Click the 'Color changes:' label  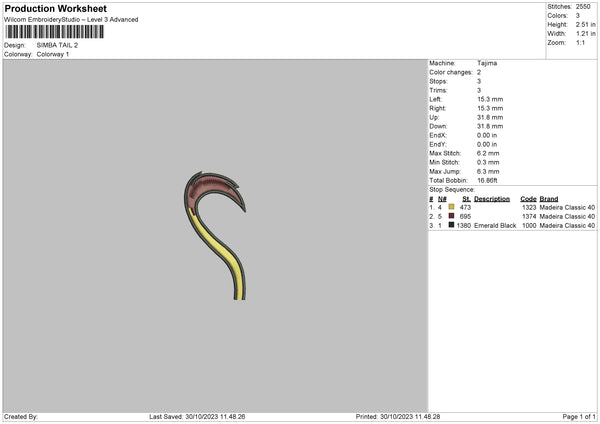(451, 72)
